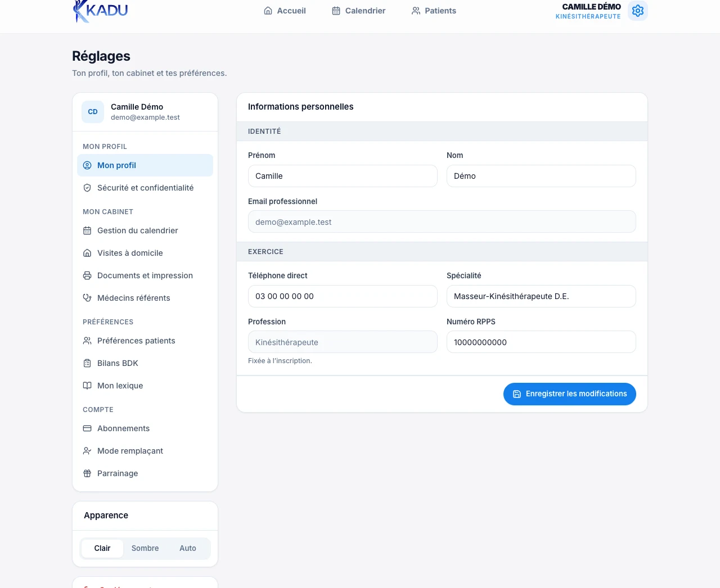Click the MON CABINET sidebar heading
Viewport: 720px width, 588px height.
point(108,212)
